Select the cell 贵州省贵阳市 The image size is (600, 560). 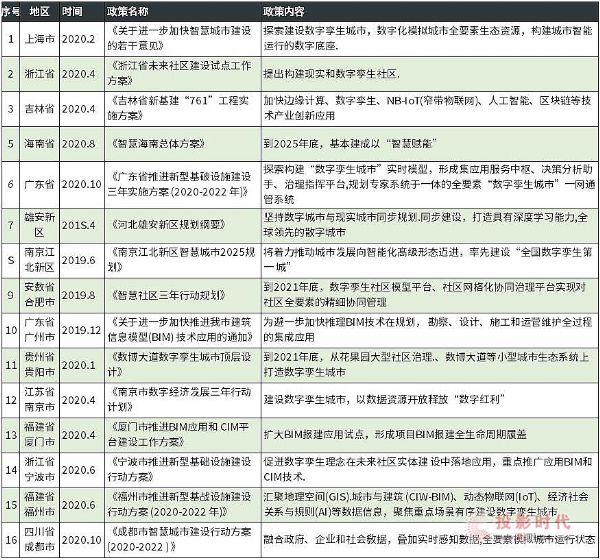point(39,364)
